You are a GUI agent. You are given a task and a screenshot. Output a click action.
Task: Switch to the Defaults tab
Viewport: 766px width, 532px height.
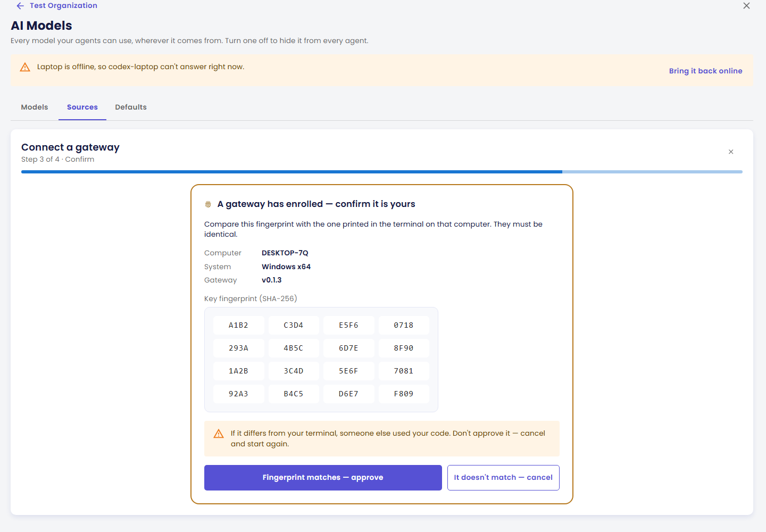coord(131,107)
